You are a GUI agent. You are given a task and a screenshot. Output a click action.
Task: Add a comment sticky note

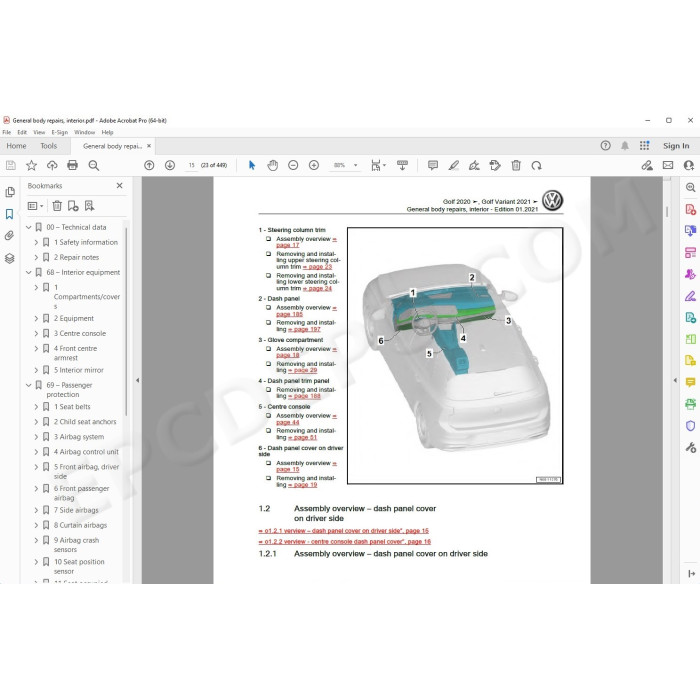pyautogui.click(x=433, y=166)
